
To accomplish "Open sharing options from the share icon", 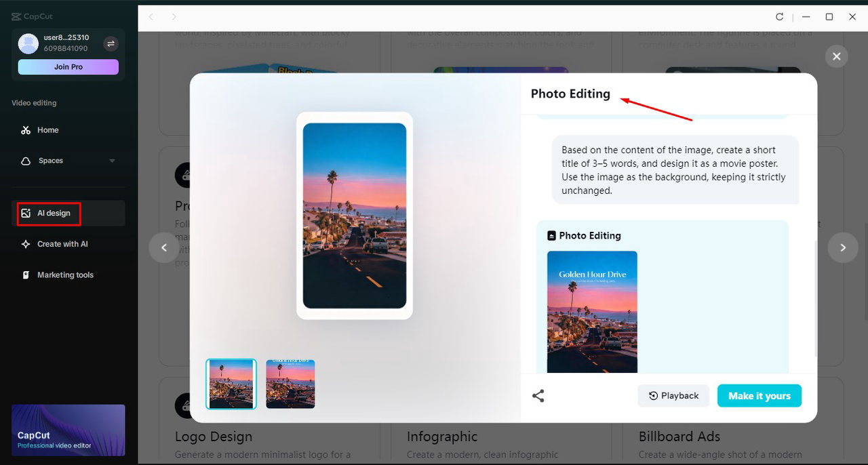I will click(538, 395).
